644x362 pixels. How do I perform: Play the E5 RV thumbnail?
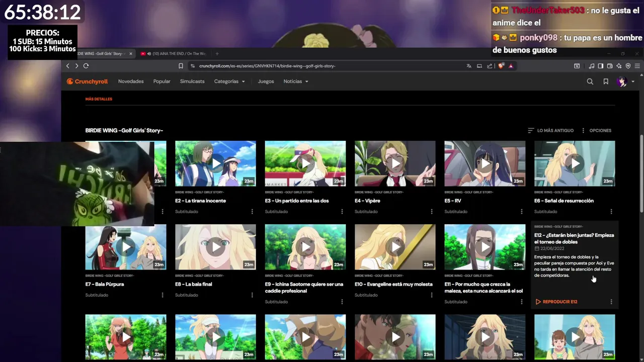pos(485,163)
